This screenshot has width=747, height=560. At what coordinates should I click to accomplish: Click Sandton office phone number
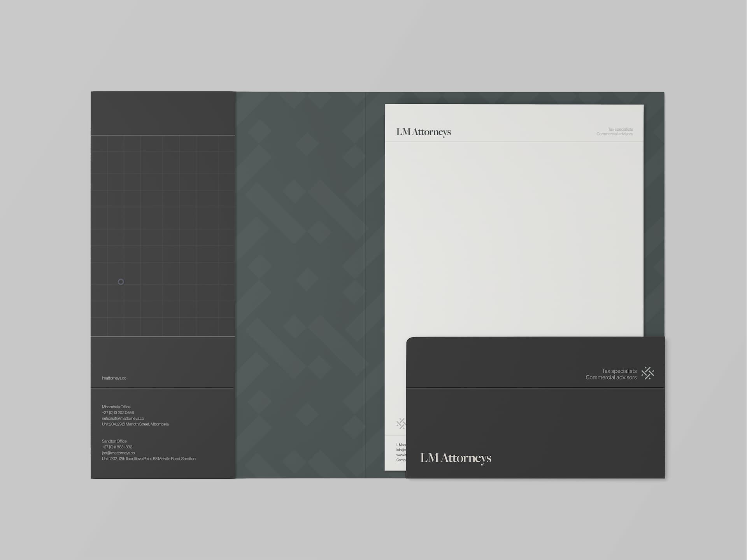point(117,447)
